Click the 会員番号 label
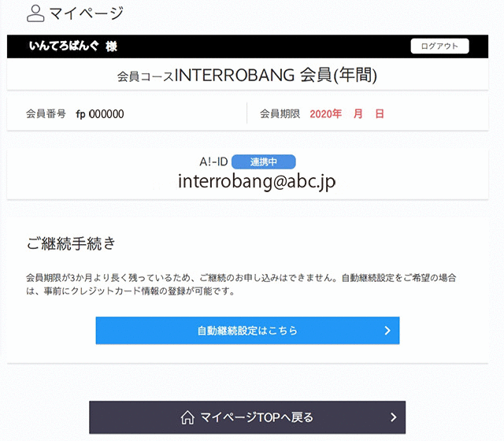Screen dimensions: 504x441 click(46, 113)
